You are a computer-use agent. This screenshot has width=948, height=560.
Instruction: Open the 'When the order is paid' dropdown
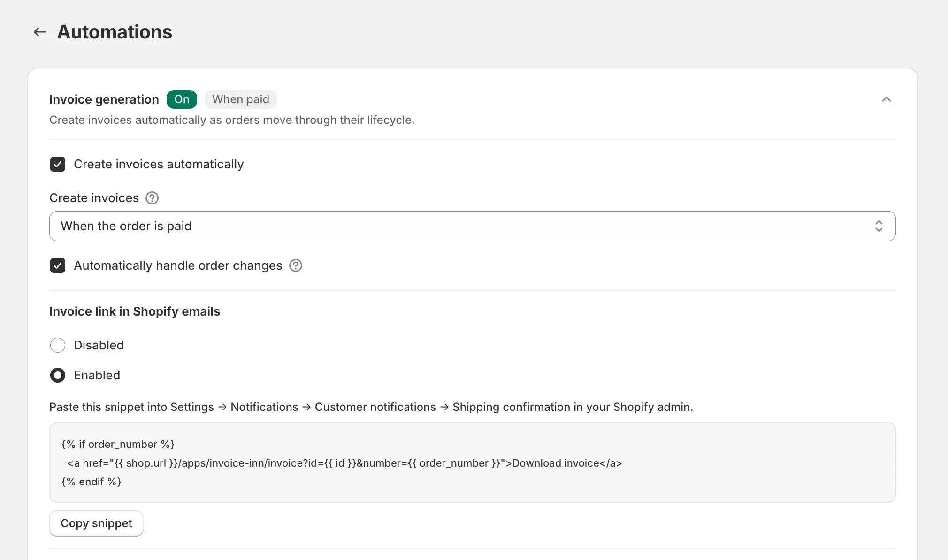(472, 226)
